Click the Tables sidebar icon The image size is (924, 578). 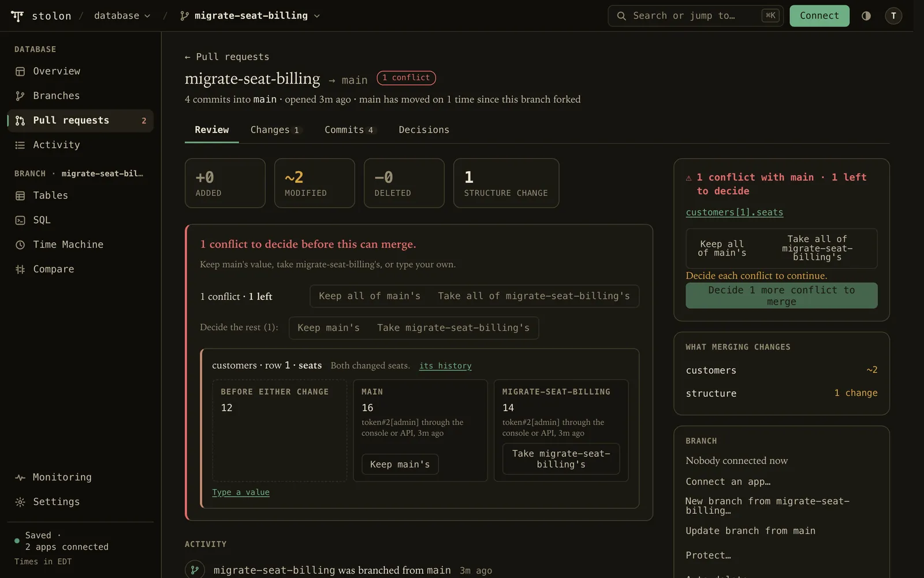(x=20, y=196)
